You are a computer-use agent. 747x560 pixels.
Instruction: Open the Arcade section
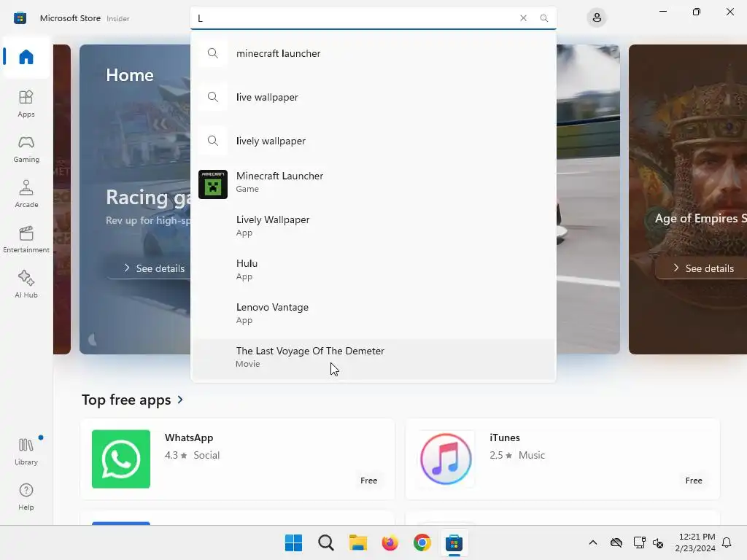click(x=26, y=194)
